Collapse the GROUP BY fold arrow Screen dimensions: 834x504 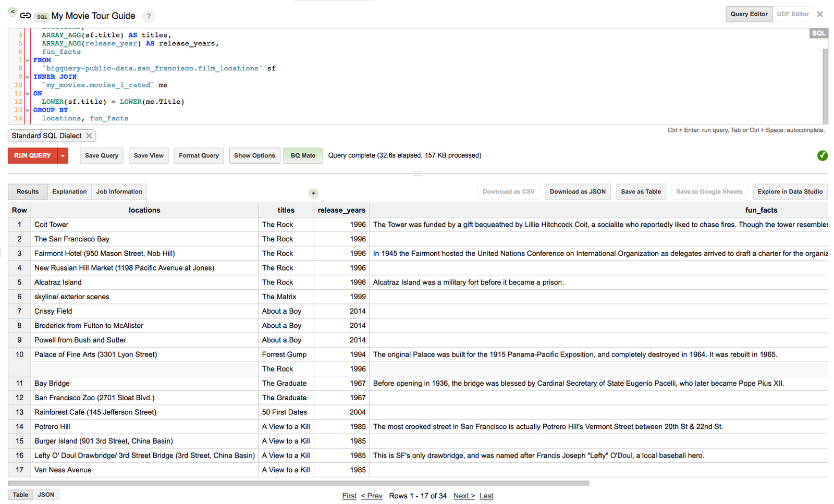27,110
